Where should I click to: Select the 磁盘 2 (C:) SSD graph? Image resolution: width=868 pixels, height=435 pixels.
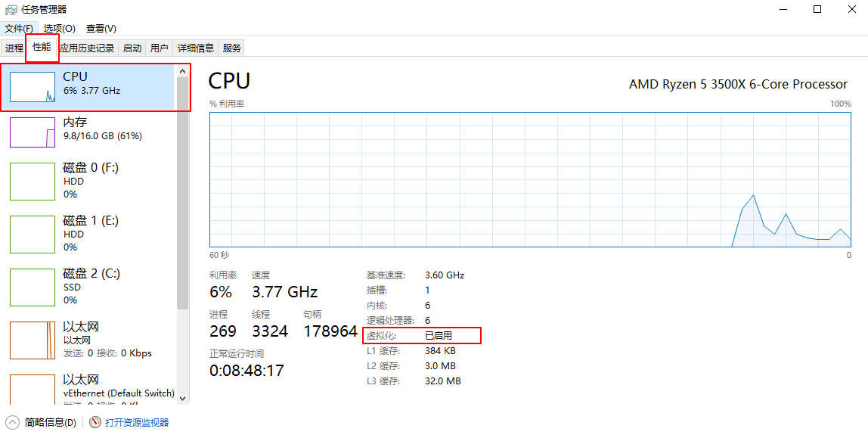click(33, 287)
